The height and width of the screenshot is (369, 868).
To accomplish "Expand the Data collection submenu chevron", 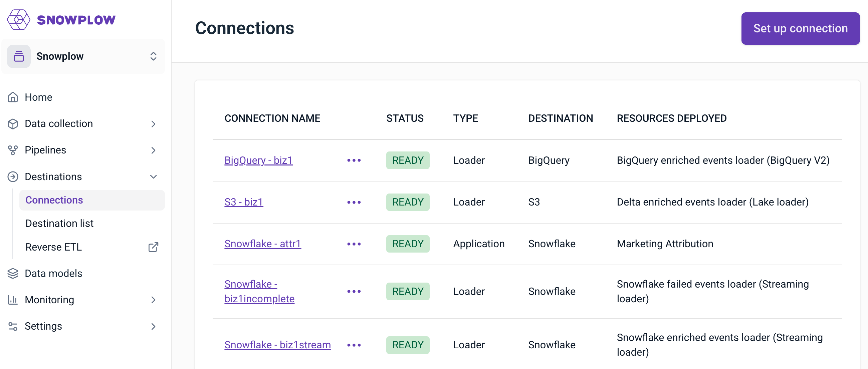I will pos(153,124).
